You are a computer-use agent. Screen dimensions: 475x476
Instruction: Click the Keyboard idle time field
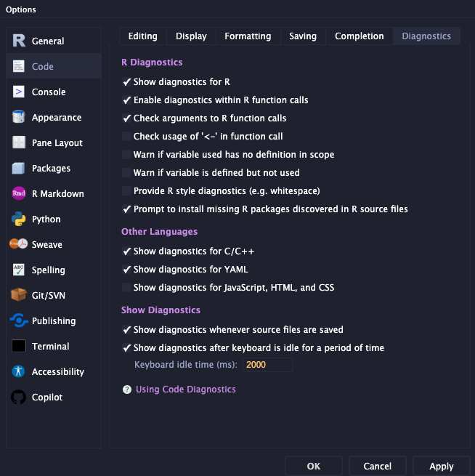pos(267,365)
